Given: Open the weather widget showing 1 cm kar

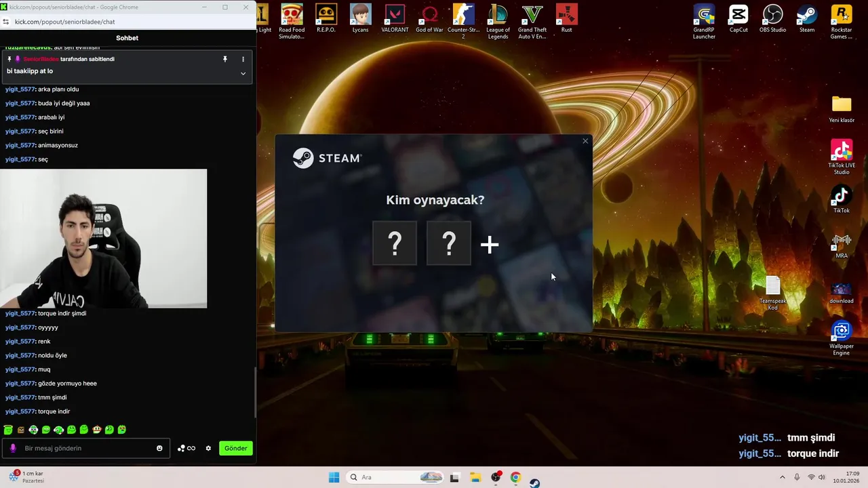Looking at the screenshot, I should click(26, 476).
